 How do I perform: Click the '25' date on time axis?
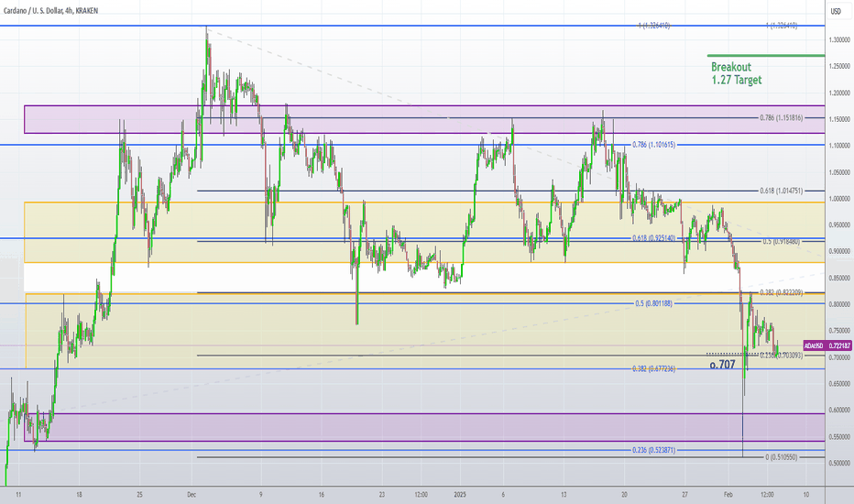tap(140, 495)
